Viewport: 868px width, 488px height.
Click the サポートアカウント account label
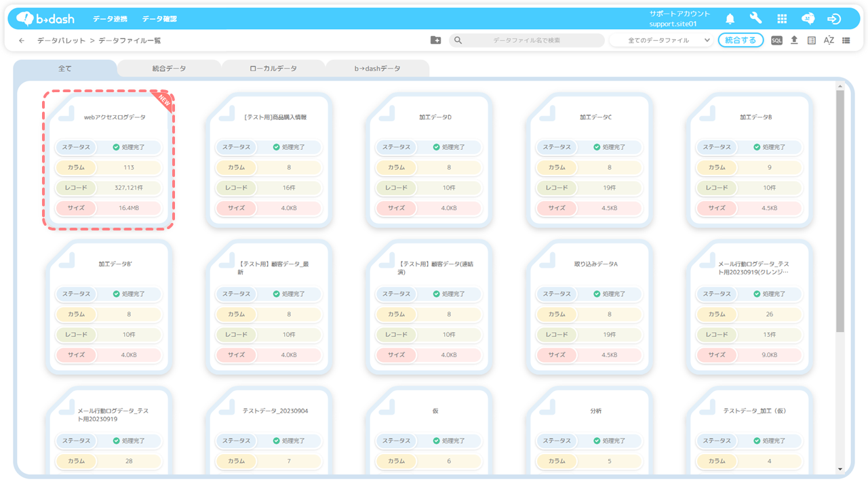[679, 14]
